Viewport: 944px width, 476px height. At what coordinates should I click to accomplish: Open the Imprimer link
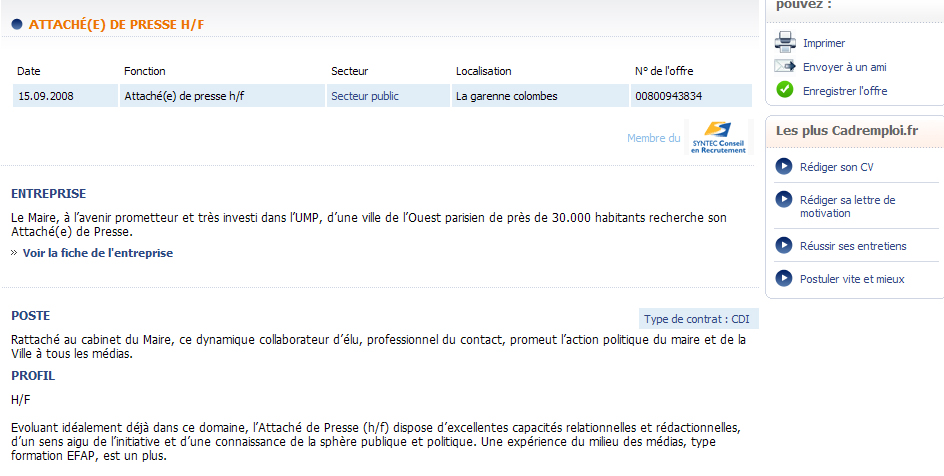[824, 43]
